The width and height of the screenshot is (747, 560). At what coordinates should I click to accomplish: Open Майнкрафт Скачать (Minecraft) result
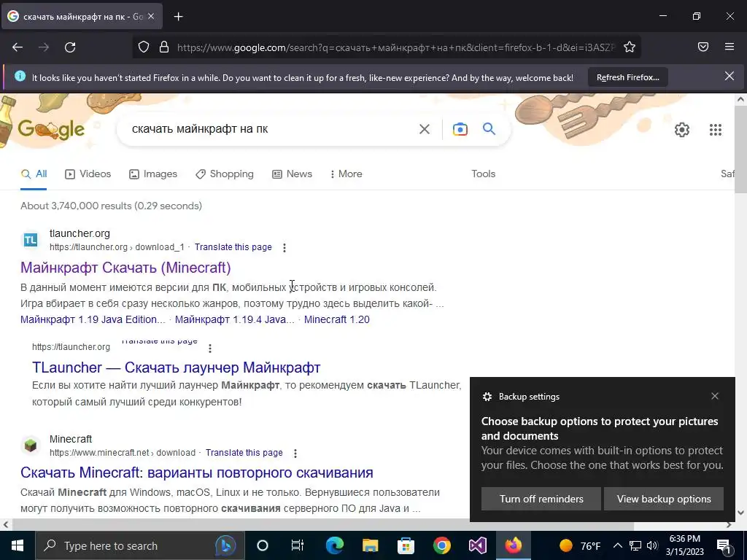(x=125, y=268)
